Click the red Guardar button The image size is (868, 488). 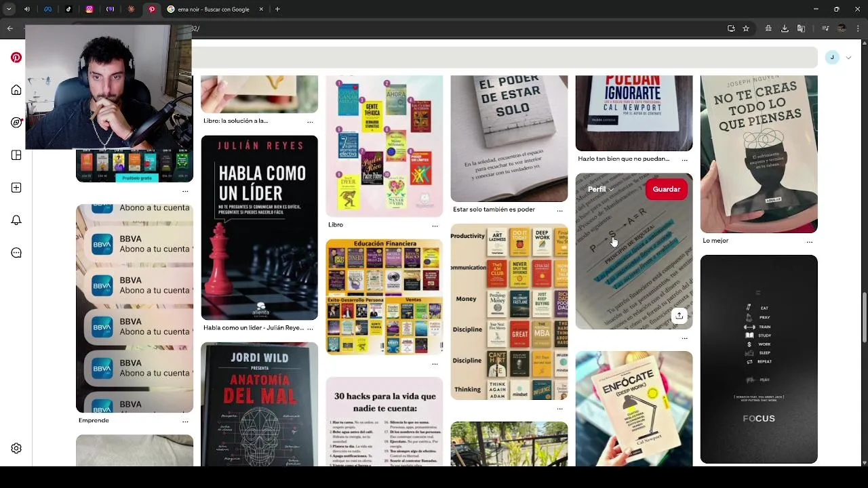coord(666,189)
